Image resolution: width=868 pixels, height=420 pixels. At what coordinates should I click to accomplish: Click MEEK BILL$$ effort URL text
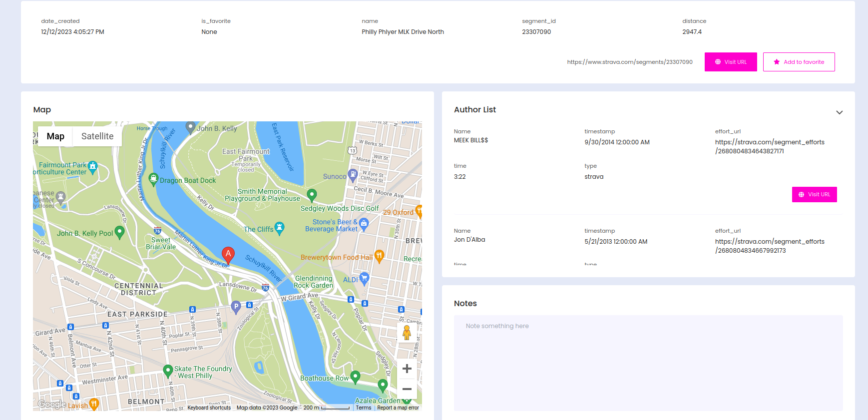tap(770, 147)
